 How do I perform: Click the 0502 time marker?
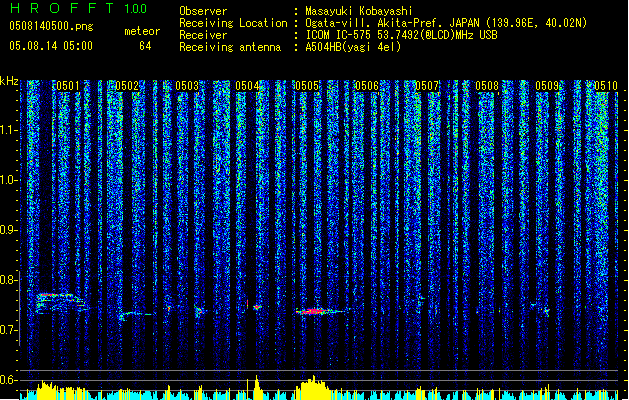coord(127,86)
